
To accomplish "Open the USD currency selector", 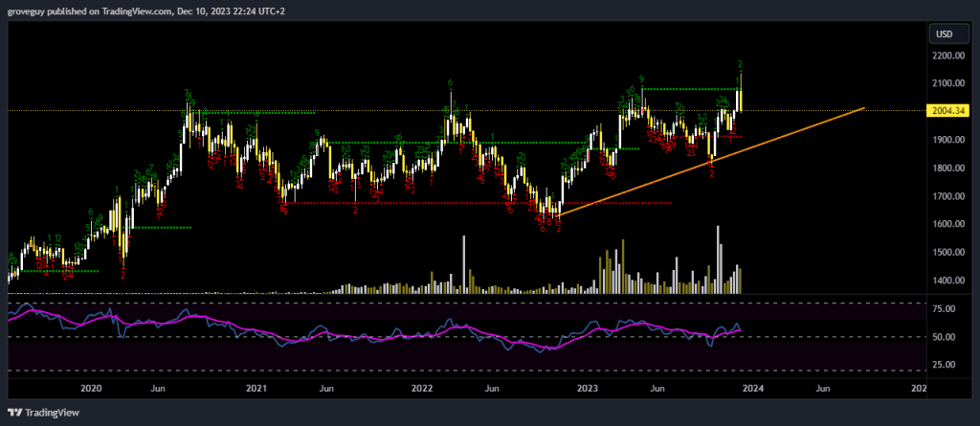I will (944, 34).
